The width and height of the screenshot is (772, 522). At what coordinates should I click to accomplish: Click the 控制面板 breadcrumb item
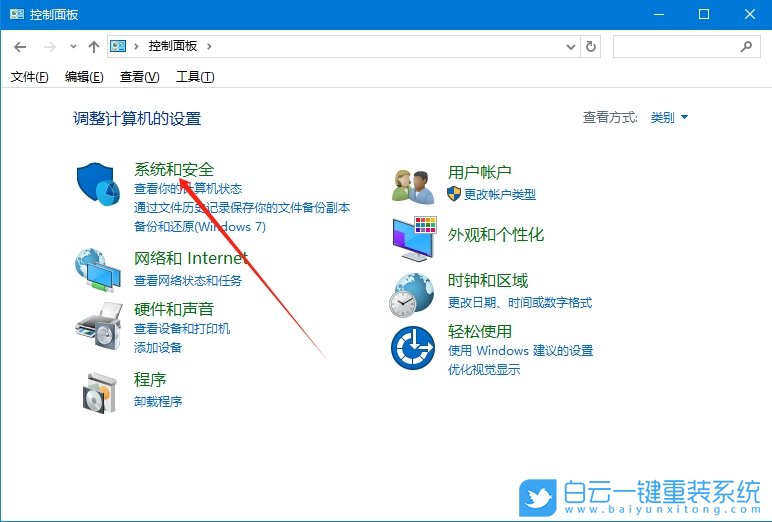[173, 46]
